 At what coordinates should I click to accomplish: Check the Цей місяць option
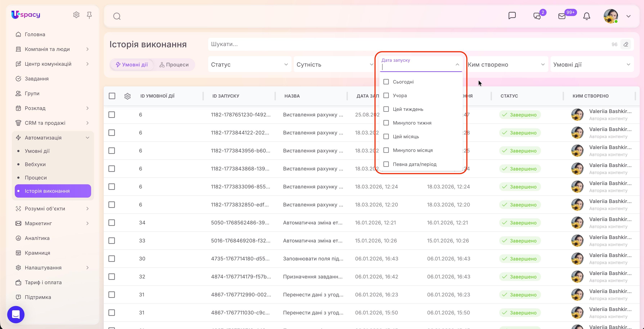coord(386,137)
